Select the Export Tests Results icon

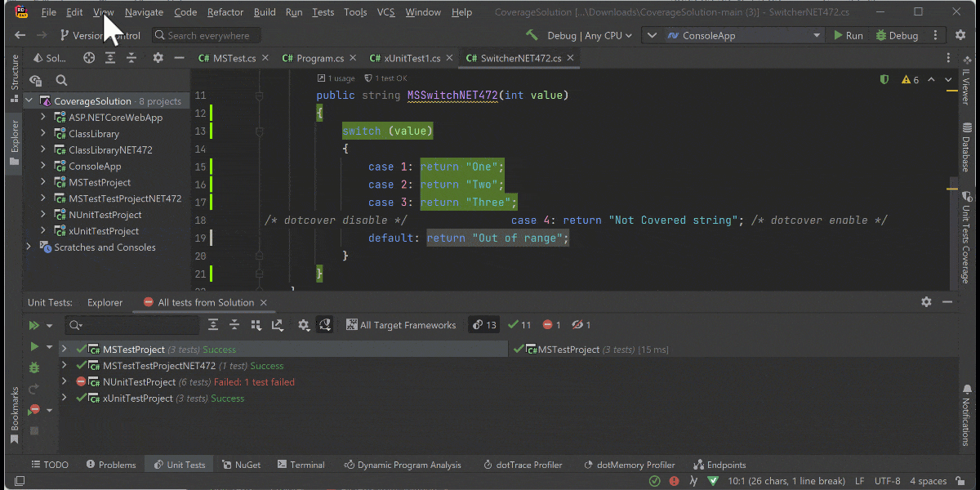278,325
